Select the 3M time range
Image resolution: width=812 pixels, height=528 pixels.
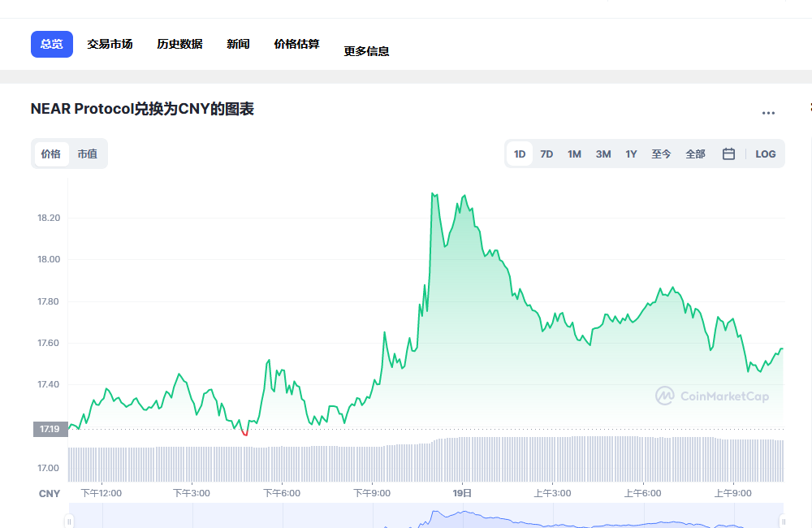(603, 154)
